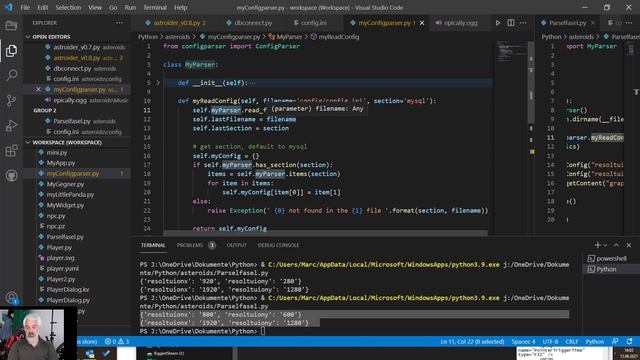Open the Go menu
Image resolution: width=640 pixels, height=360 pixels.
pos(113,7)
